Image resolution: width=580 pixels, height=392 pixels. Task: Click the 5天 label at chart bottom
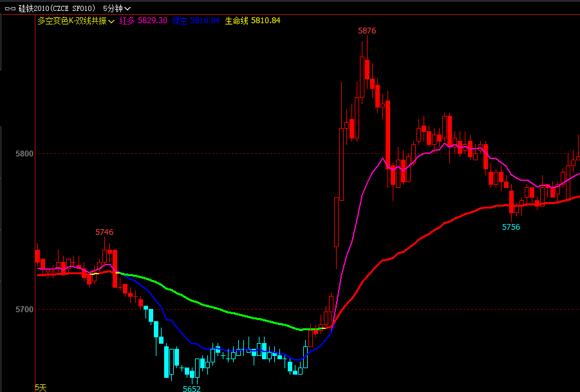(x=41, y=387)
